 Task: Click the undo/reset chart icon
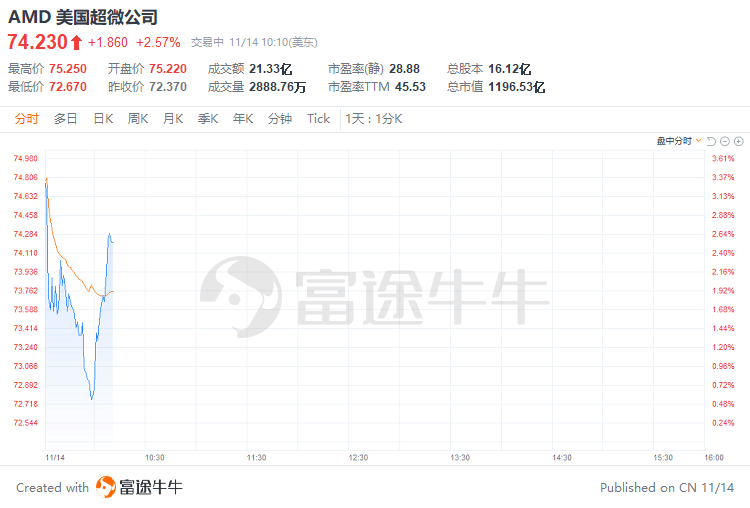tap(711, 141)
